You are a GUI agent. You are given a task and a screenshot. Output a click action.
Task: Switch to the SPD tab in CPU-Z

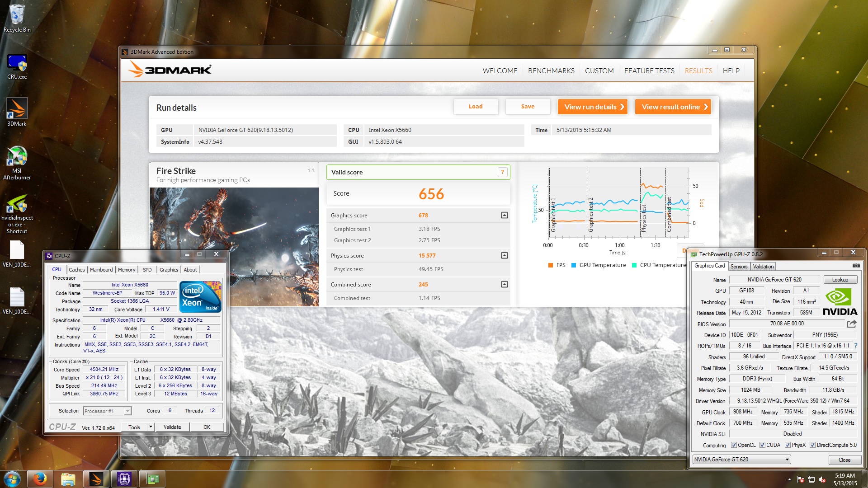[x=147, y=270]
